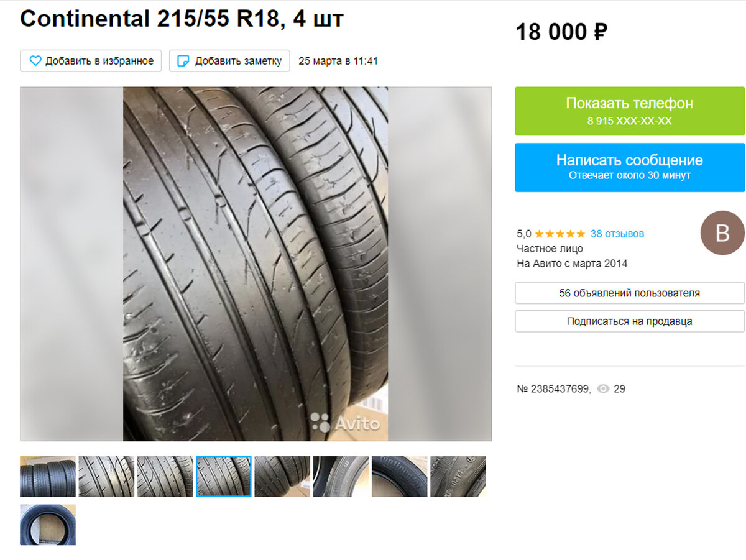746x560 pixels.
Task: View 56 объявлений пользователя
Action: coord(630,293)
